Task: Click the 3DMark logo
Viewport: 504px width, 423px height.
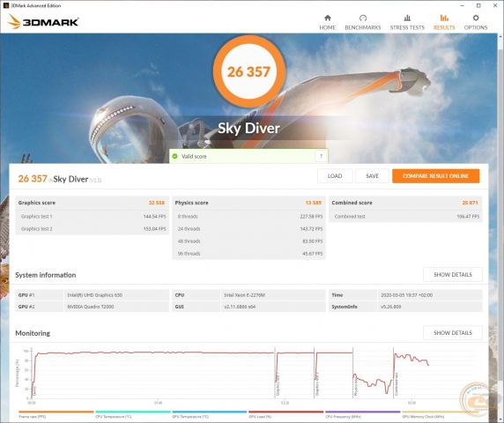Action: (x=42, y=21)
